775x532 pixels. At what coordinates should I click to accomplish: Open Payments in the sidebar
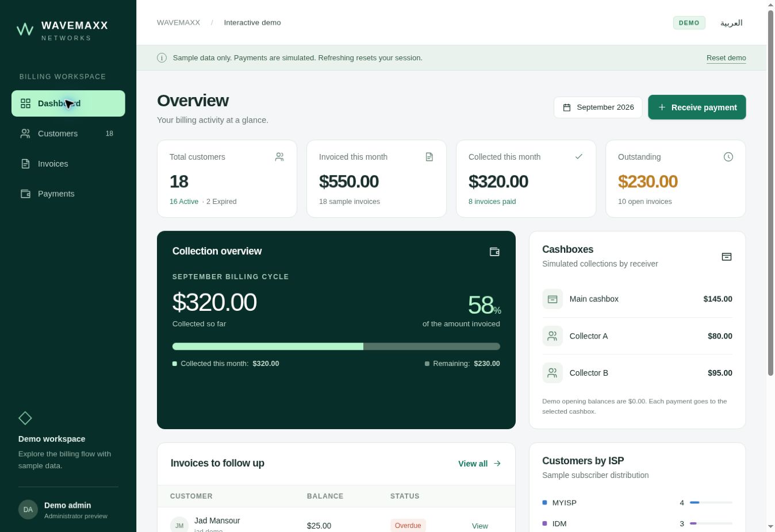(68, 194)
